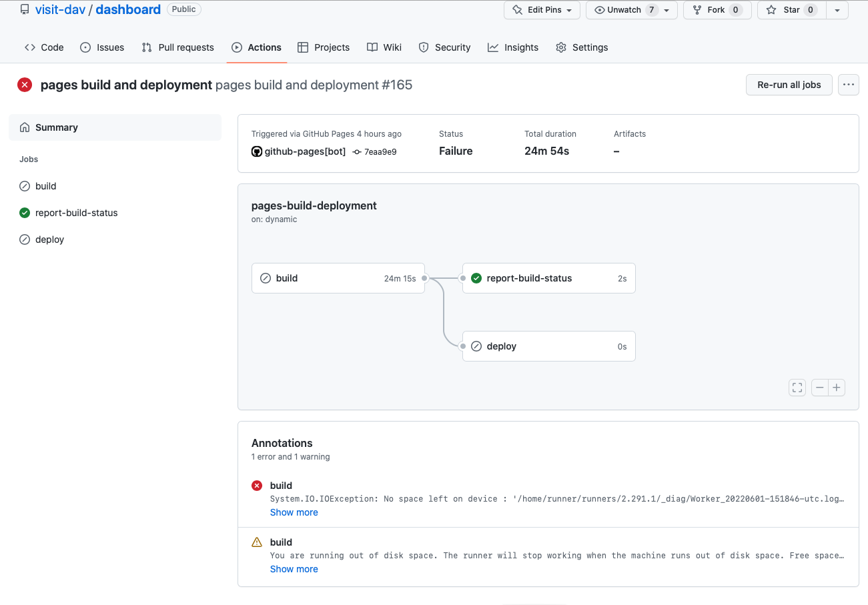Select Summary in the sidebar
The height and width of the screenshot is (605, 868).
[x=115, y=127]
